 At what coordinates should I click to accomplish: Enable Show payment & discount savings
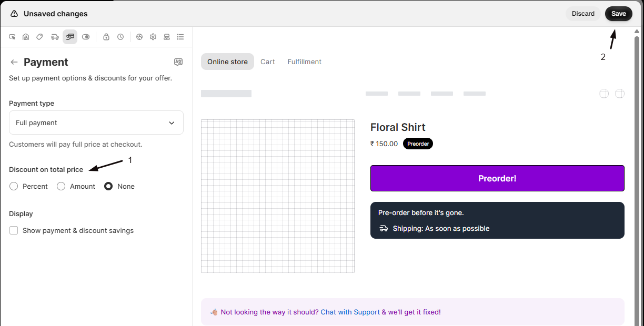[x=14, y=230]
